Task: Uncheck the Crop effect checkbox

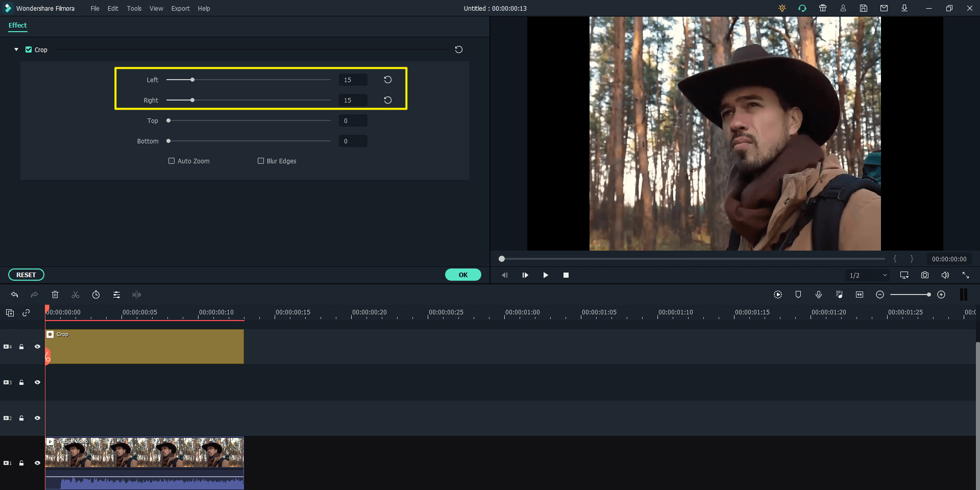Action: click(29, 50)
